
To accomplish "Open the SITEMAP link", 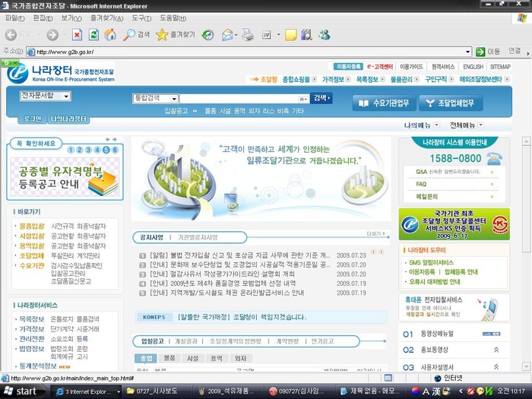I will point(500,67).
